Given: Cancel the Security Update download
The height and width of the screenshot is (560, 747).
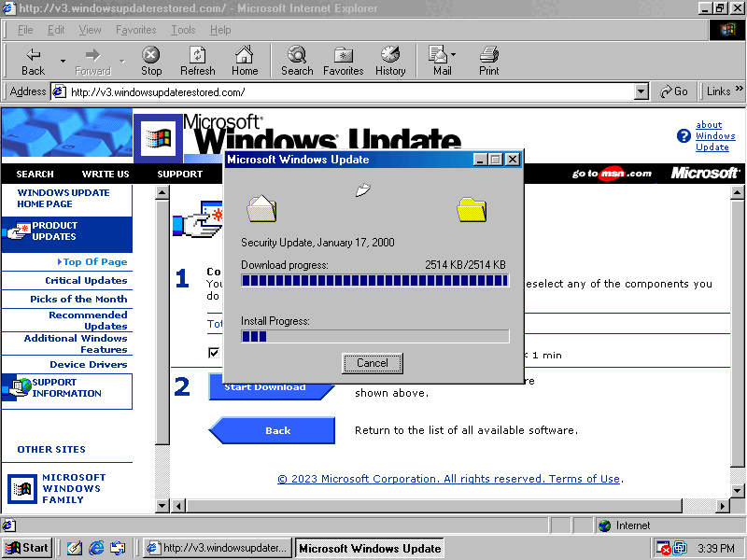Looking at the screenshot, I should tap(373, 363).
